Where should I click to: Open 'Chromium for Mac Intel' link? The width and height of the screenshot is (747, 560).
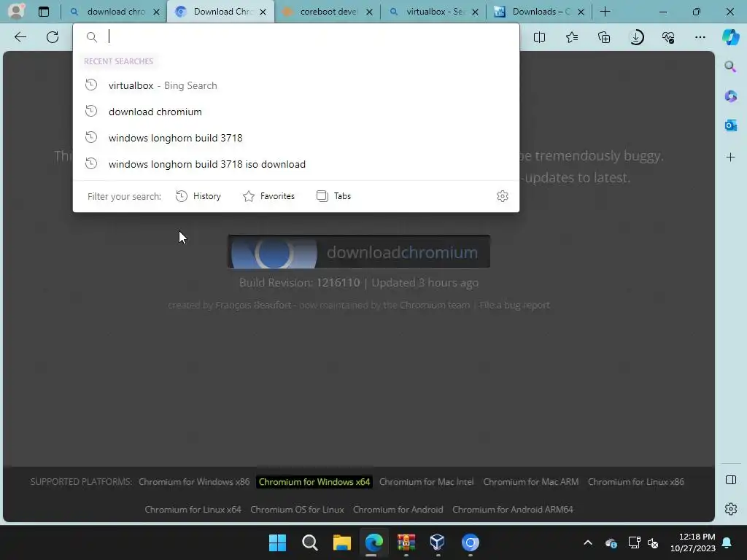426,482
